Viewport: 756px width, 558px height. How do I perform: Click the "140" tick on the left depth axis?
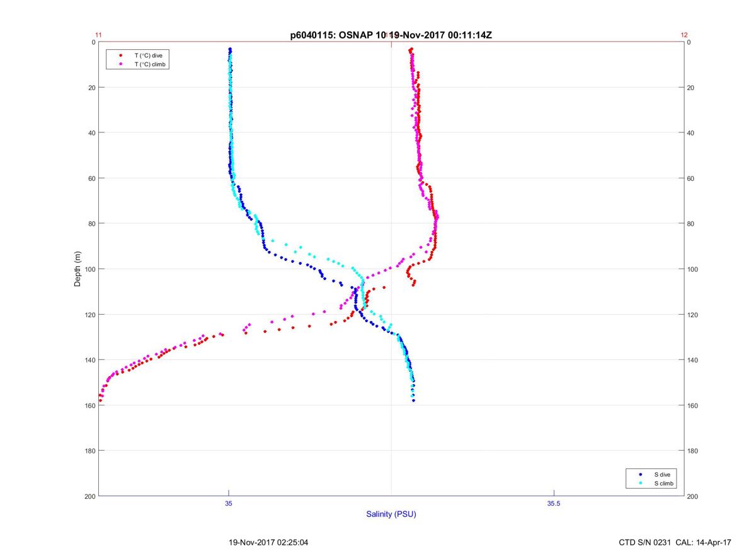(x=91, y=360)
